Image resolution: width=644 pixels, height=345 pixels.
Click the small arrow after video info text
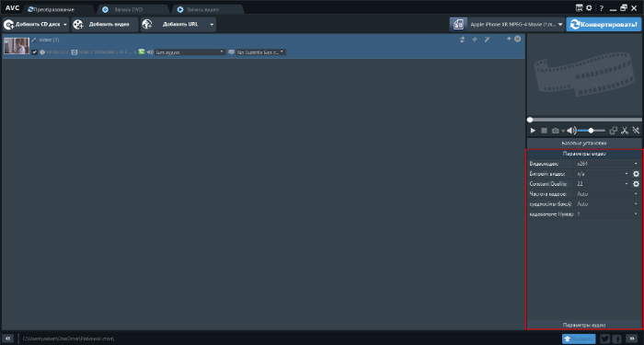tap(135, 52)
